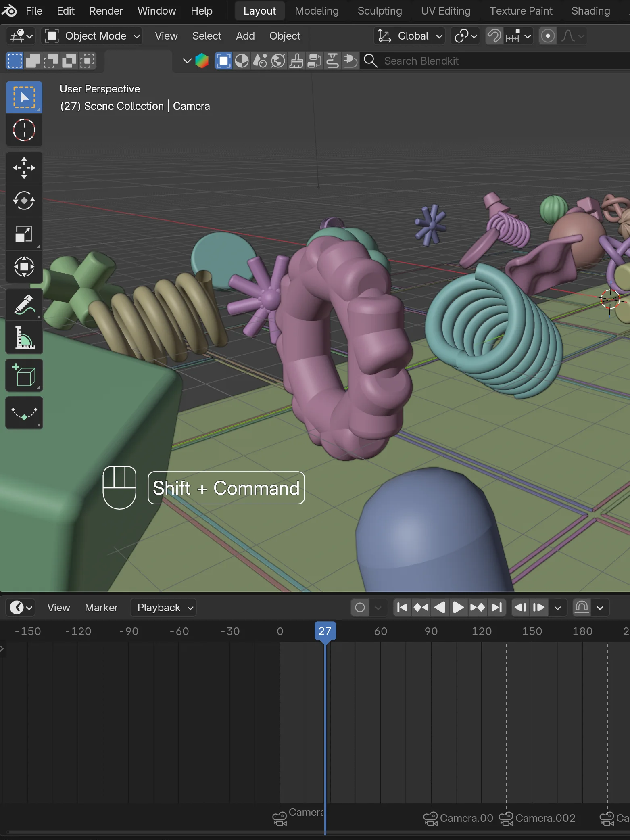Open the Render menu
Viewport: 630px width, 840px height.
[106, 11]
